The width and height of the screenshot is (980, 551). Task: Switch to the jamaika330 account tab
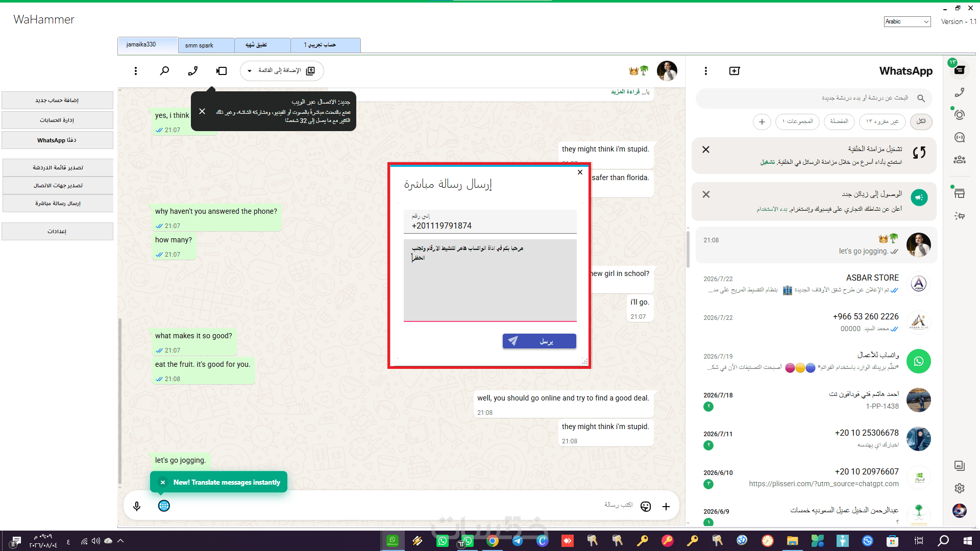[x=148, y=44]
